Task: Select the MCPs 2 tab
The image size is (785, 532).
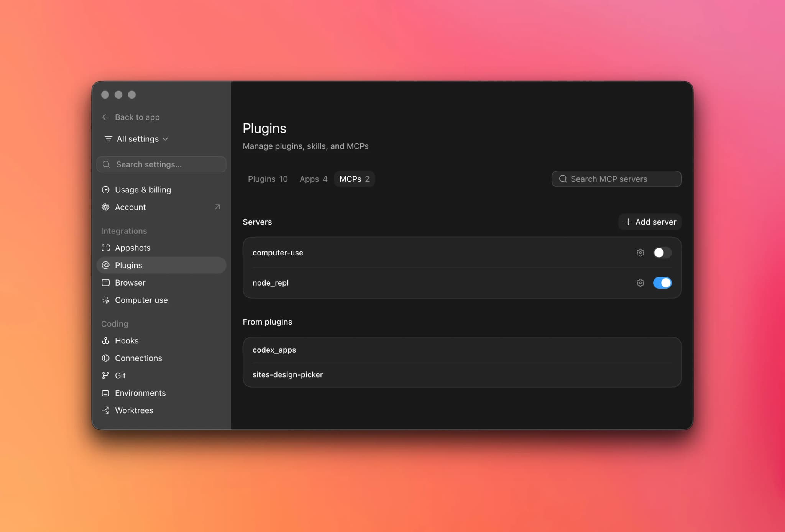Action: click(354, 179)
